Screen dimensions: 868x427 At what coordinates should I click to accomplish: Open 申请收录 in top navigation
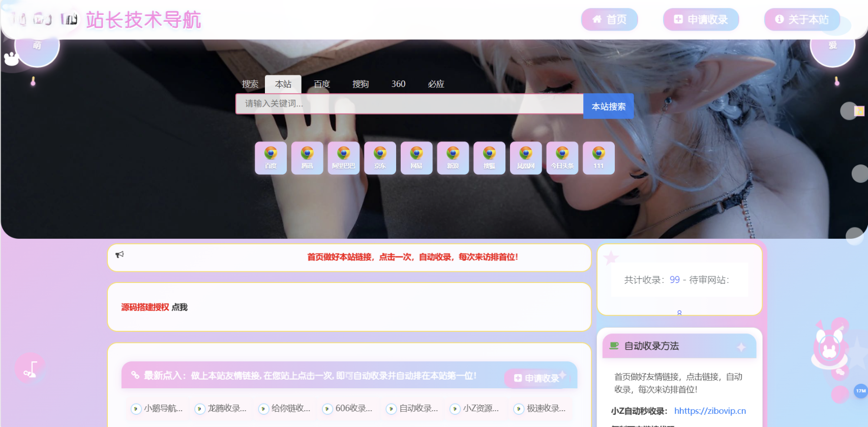pyautogui.click(x=701, y=19)
